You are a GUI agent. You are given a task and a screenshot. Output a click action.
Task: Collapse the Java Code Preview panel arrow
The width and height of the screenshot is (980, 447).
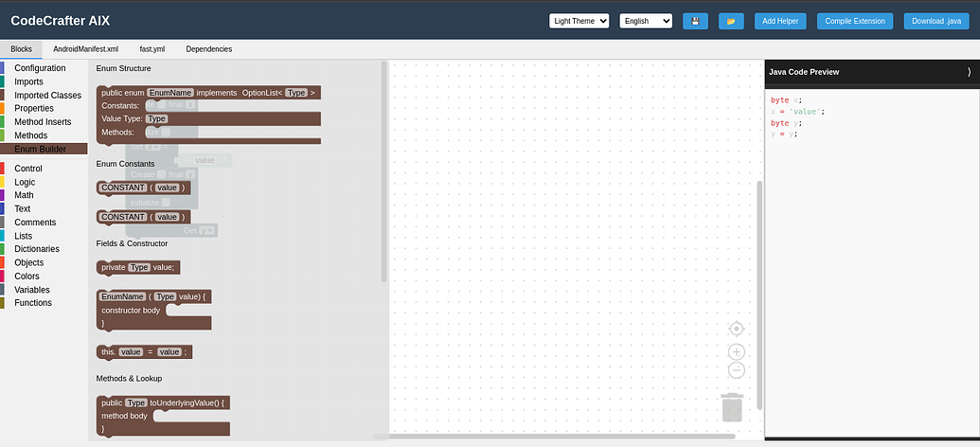(969, 72)
